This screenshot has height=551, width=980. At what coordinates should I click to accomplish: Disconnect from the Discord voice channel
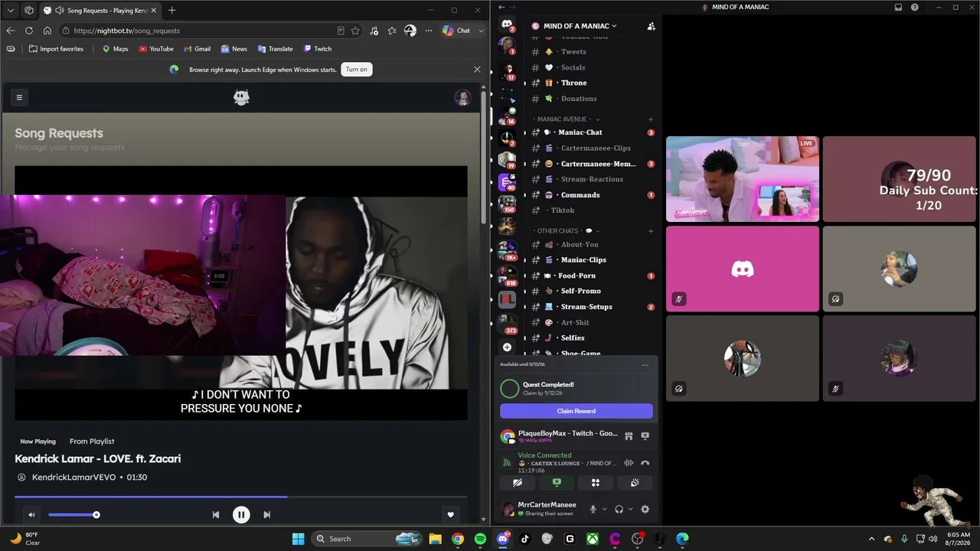tap(645, 463)
